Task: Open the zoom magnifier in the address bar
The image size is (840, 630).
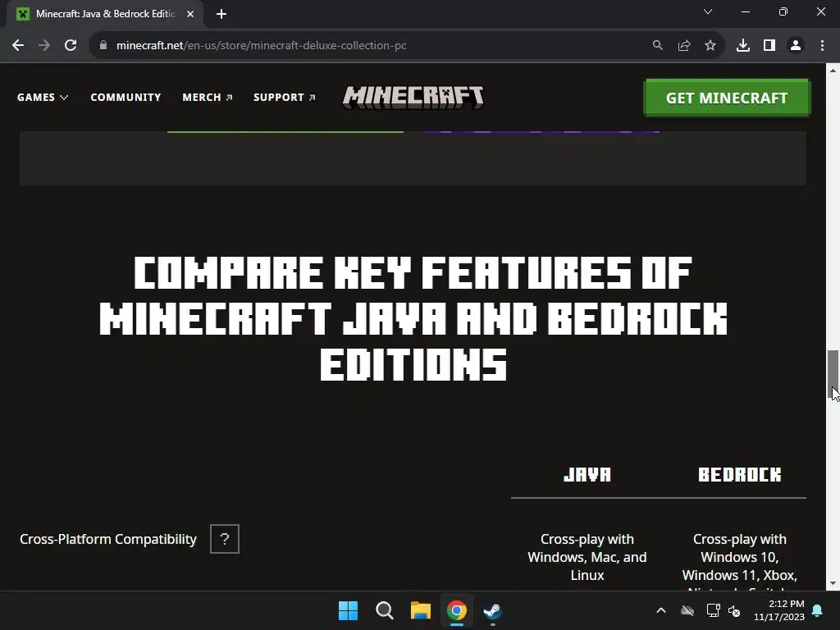Action: tap(657, 46)
